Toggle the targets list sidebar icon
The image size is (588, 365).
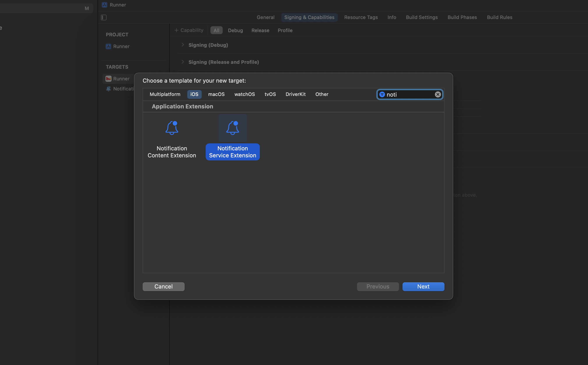tap(104, 17)
